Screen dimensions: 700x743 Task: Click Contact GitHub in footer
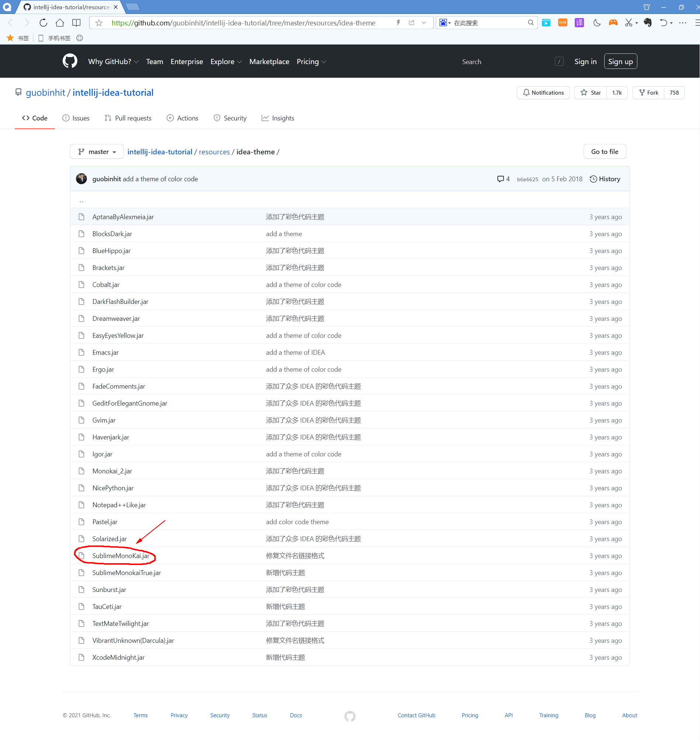(x=416, y=715)
